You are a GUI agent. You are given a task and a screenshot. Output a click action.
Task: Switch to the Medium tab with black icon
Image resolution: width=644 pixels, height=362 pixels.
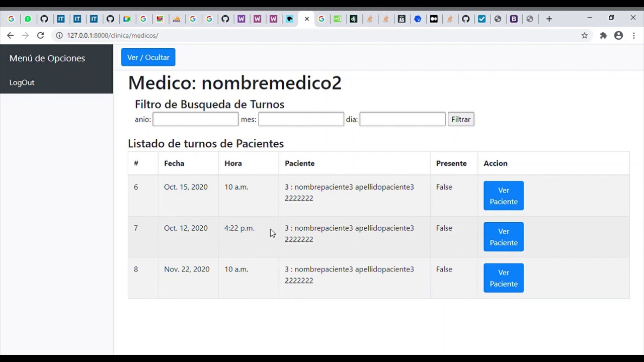tap(434, 19)
